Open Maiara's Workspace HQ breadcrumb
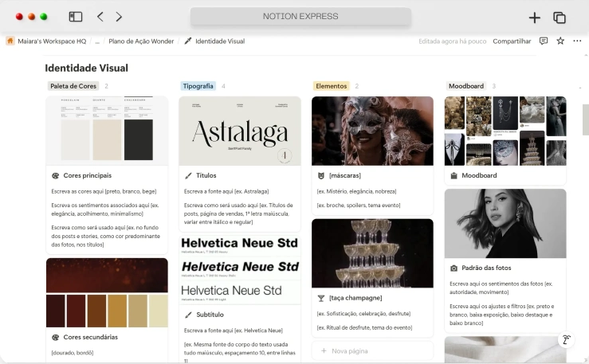The height and width of the screenshot is (364, 589). 52,41
